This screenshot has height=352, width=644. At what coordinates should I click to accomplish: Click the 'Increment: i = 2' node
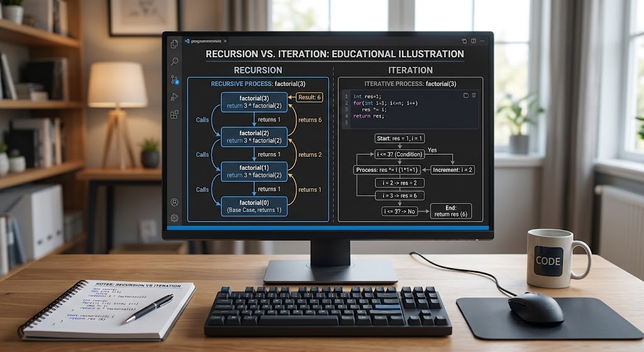[x=453, y=170]
